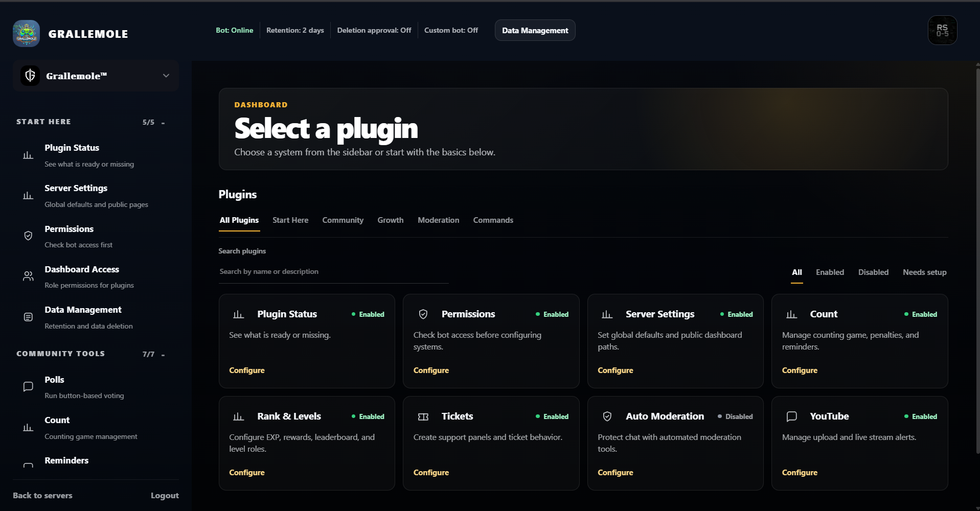
Task: Configure the Count plugin
Action: [x=800, y=370]
